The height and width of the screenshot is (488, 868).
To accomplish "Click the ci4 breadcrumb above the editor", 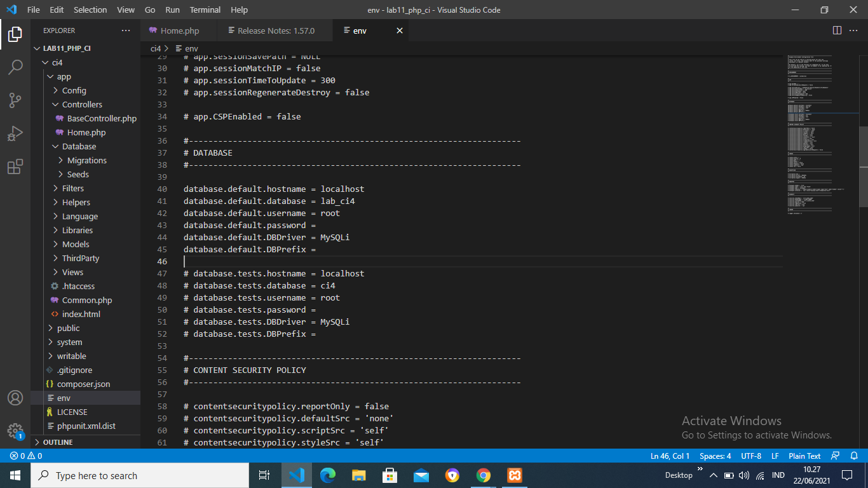I will point(155,48).
